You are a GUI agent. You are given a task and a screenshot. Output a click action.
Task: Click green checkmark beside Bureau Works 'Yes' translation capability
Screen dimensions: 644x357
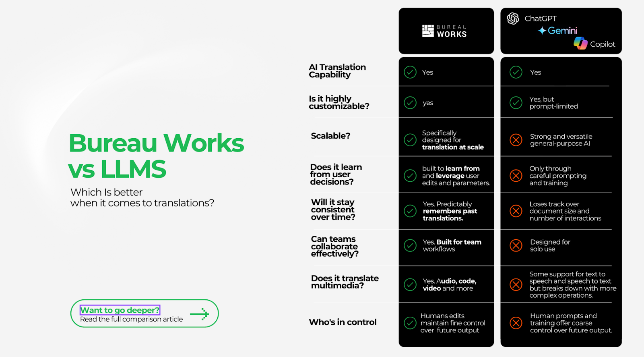pyautogui.click(x=410, y=72)
